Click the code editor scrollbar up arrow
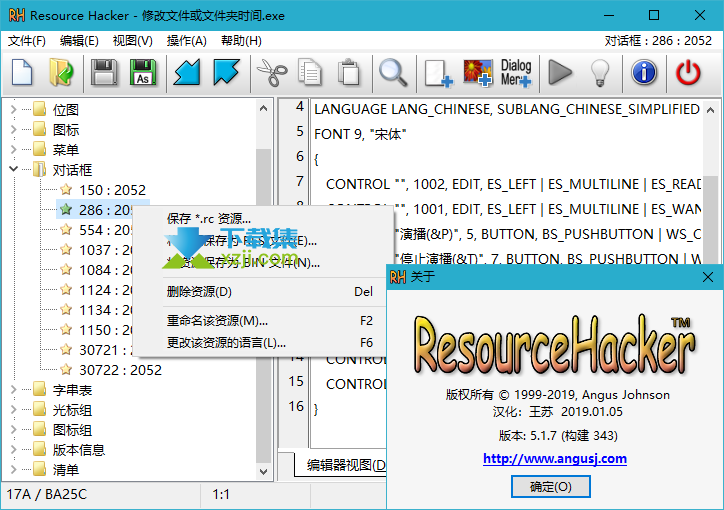The image size is (724, 510). pyautogui.click(x=711, y=110)
